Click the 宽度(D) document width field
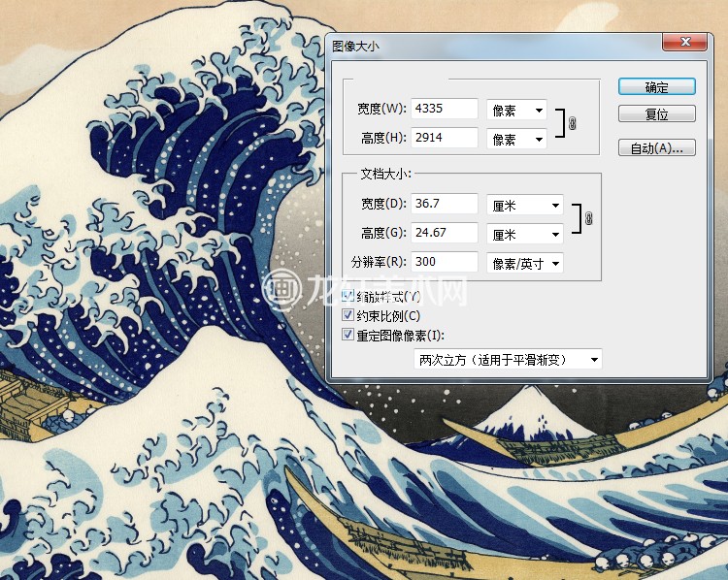 tap(445, 204)
